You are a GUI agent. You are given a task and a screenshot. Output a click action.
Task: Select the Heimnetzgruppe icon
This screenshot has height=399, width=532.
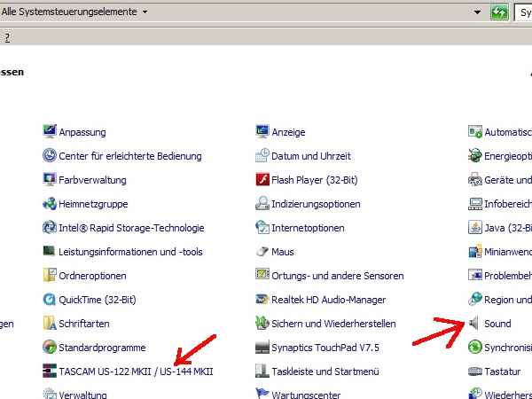(50, 204)
